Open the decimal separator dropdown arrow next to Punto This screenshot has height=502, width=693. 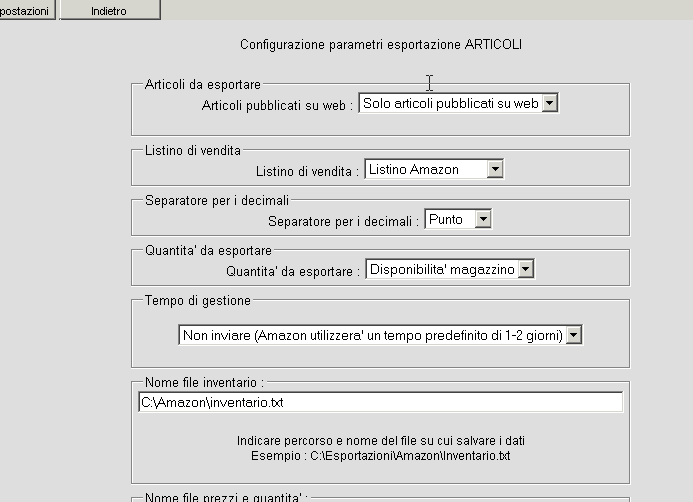[483, 219]
